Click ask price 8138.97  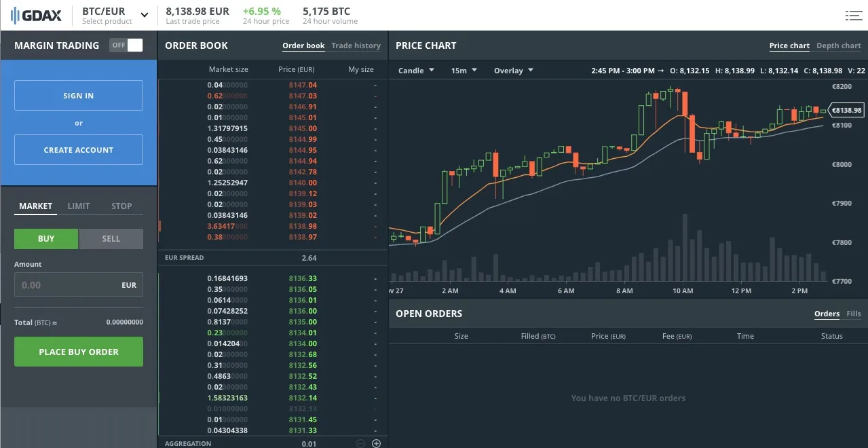(x=303, y=237)
